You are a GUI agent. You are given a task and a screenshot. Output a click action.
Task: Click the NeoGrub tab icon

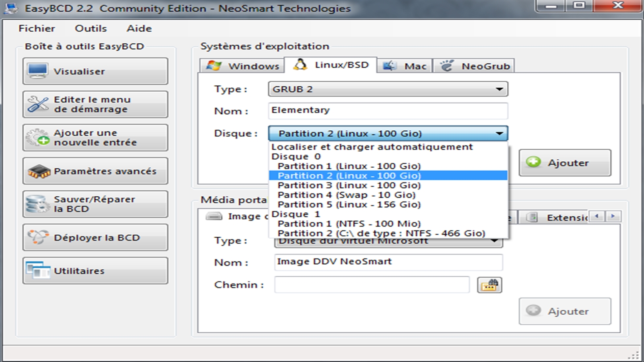tap(447, 66)
